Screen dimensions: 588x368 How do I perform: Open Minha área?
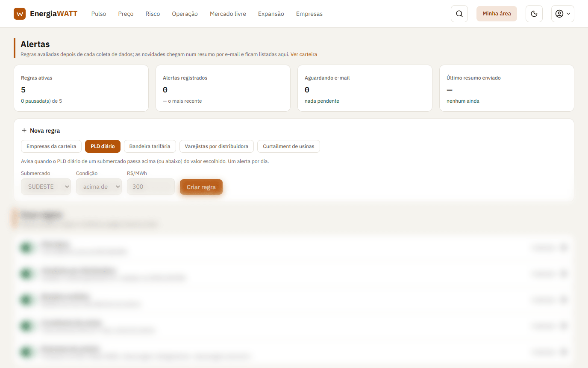[497, 14]
